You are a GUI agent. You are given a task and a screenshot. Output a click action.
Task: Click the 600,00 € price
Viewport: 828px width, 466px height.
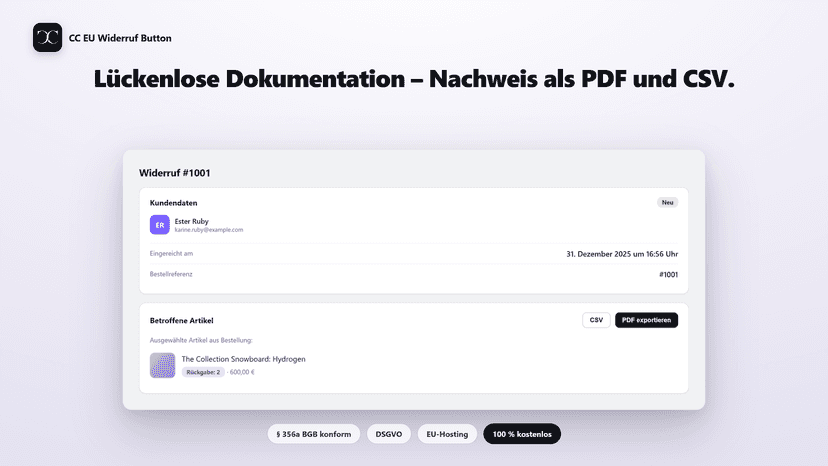242,372
